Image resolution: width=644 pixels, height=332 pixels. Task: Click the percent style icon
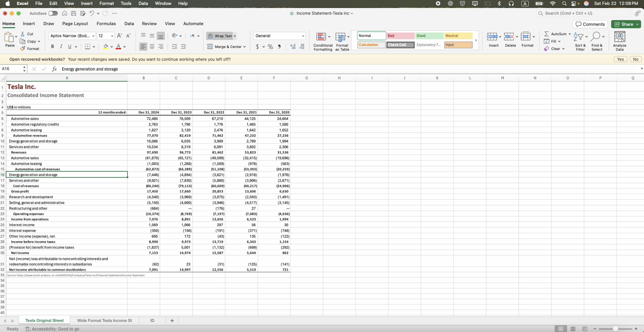270,47
